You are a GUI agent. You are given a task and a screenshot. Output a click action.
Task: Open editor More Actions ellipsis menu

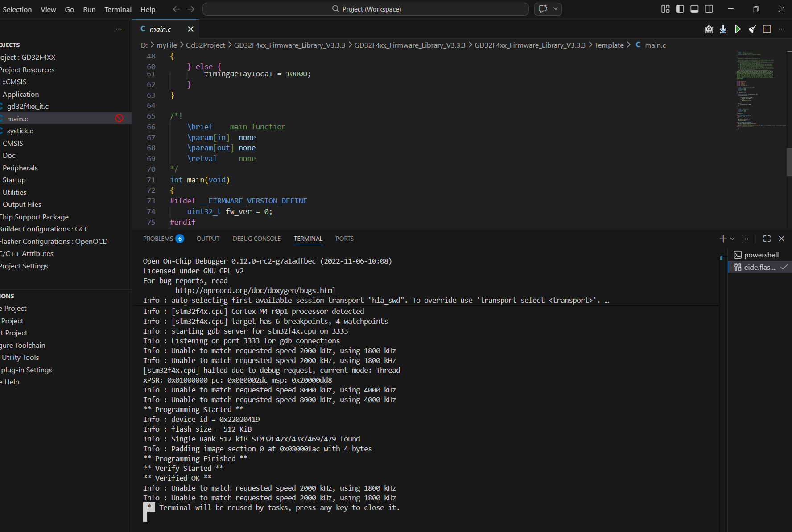pos(781,29)
